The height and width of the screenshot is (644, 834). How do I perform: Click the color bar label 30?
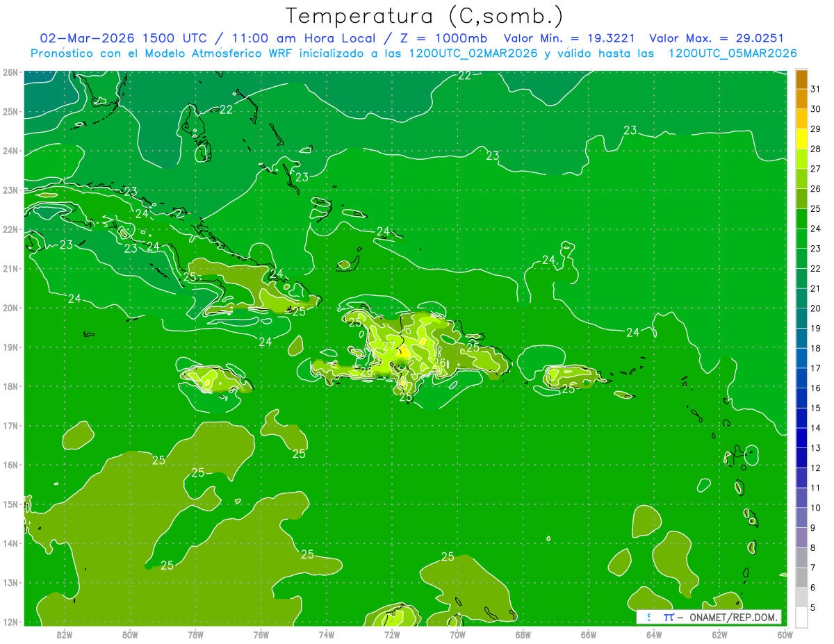tap(816, 108)
